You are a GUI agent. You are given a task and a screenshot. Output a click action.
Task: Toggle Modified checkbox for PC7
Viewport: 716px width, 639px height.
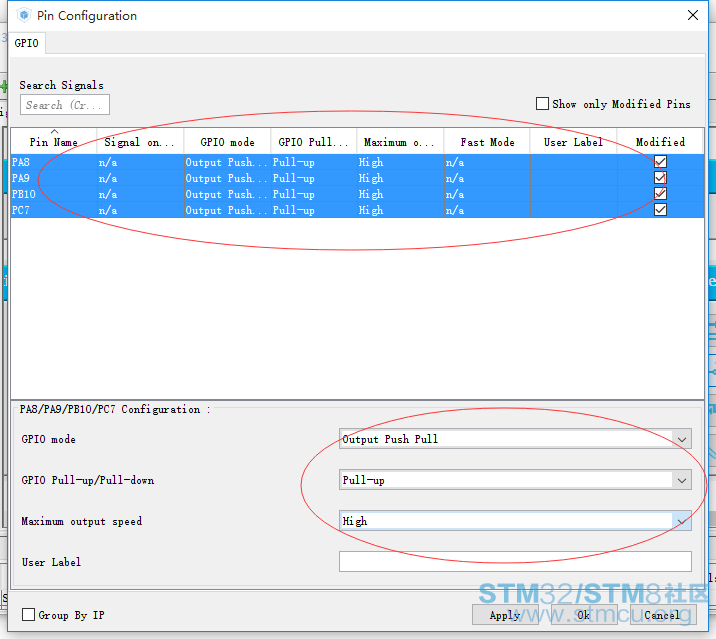tap(660, 210)
